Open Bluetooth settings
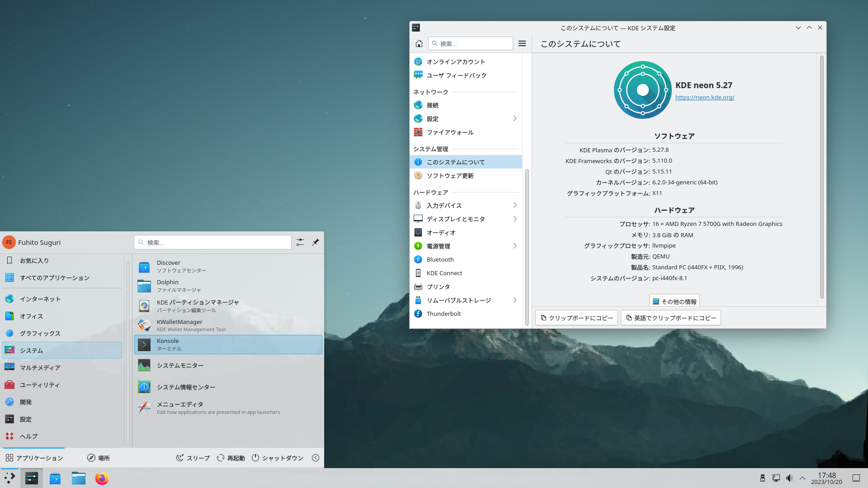This screenshot has width=868, height=488. (440, 259)
